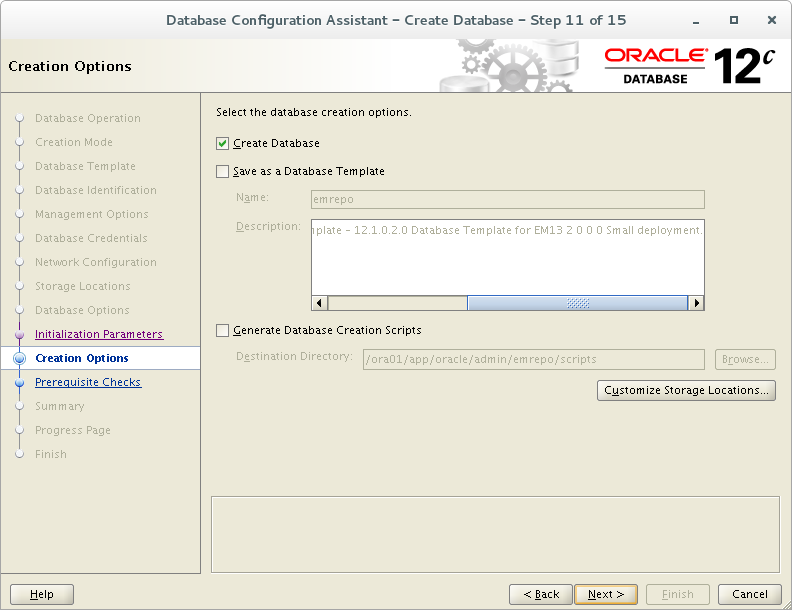Click the Creation Options step bullet icon

coord(20,358)
